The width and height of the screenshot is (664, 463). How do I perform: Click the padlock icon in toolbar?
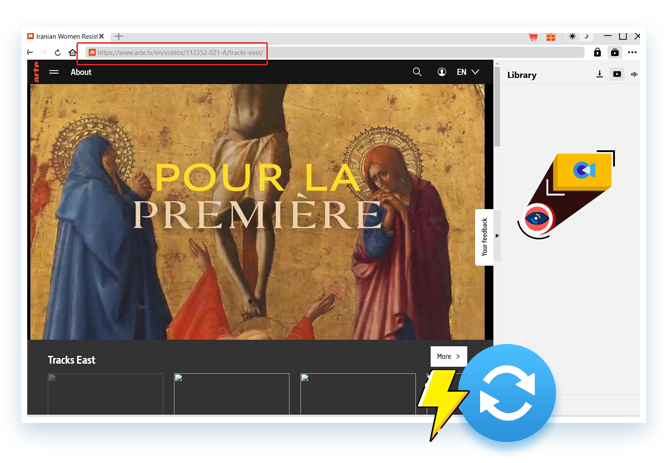coord(597,52)
